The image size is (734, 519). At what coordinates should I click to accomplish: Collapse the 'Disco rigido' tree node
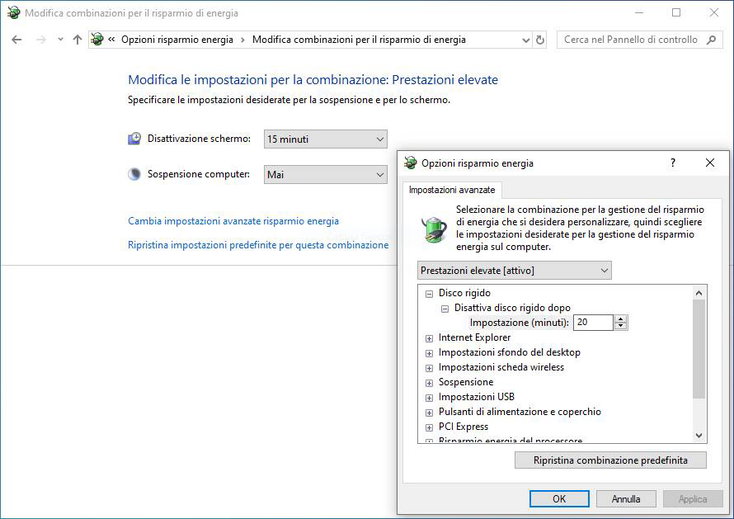(429, 294)
